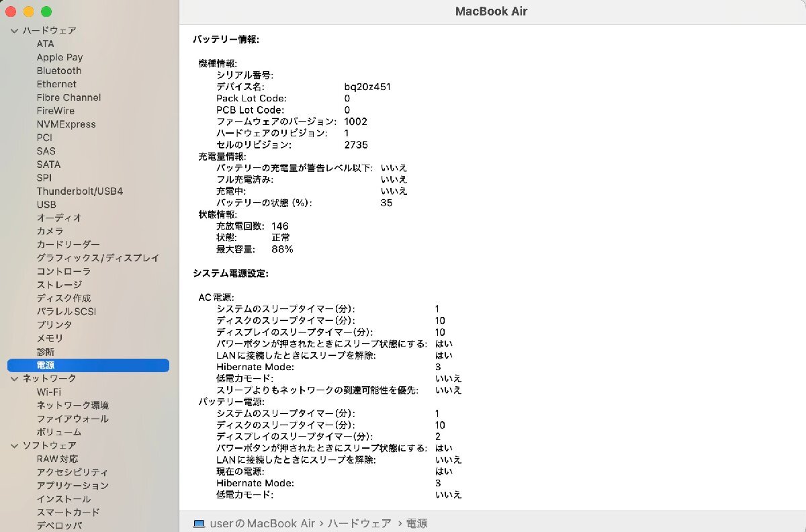Open Wi-Fi network information

49,392
